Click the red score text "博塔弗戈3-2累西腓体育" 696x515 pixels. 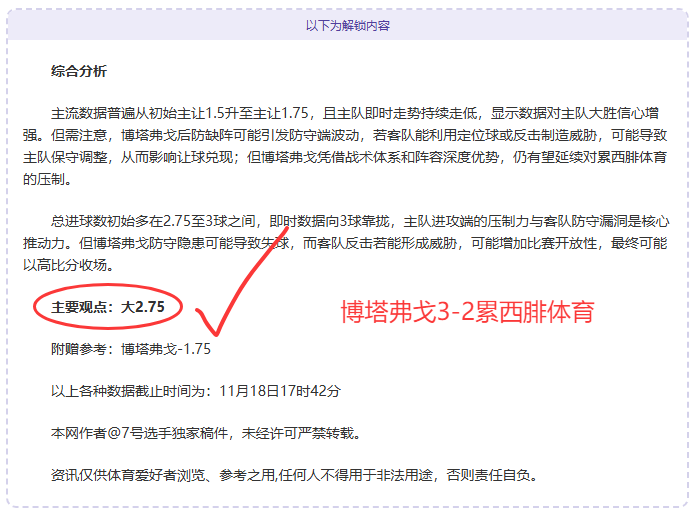[468, 311]
